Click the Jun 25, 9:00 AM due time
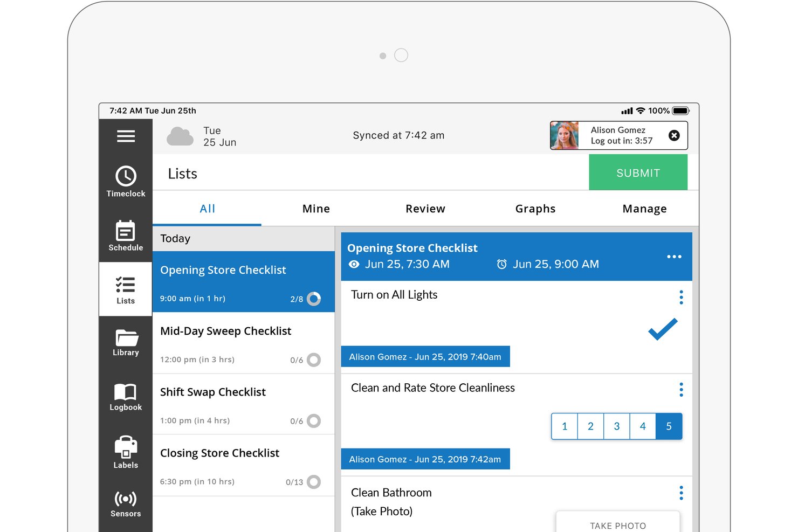798x532 pixels. tap(556, 264)
